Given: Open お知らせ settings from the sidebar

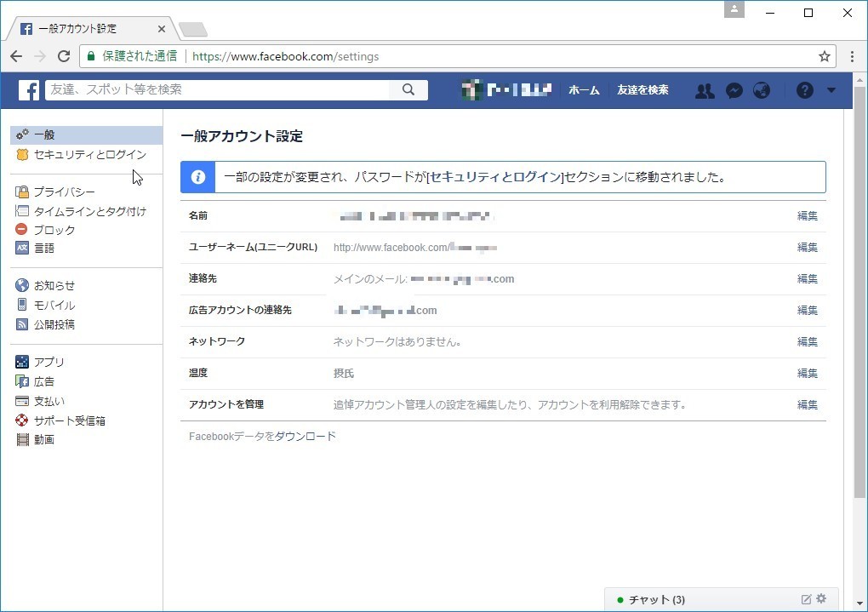Looking at the screenshot, I should [x=55, y=285].
